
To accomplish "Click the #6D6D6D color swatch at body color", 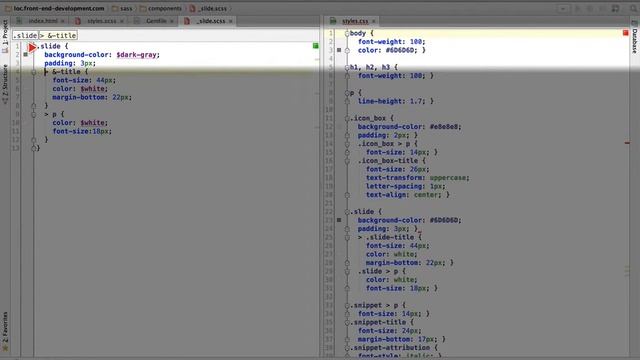I will pos(339,50).
